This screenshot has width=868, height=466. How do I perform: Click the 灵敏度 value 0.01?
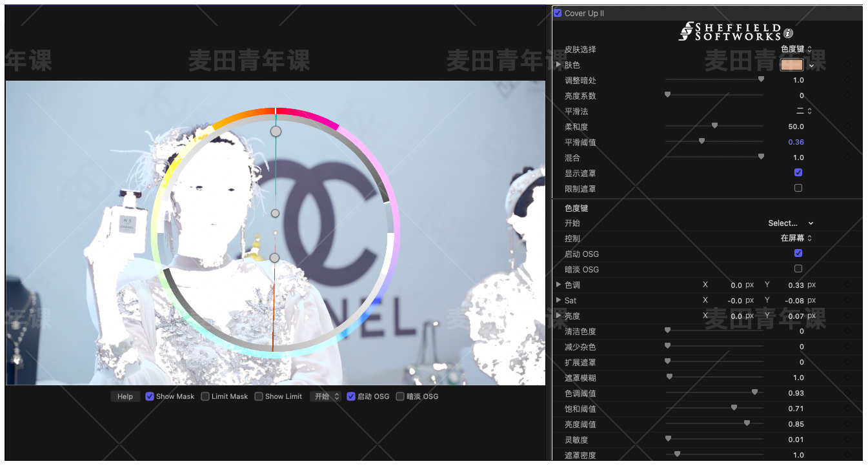796,440
